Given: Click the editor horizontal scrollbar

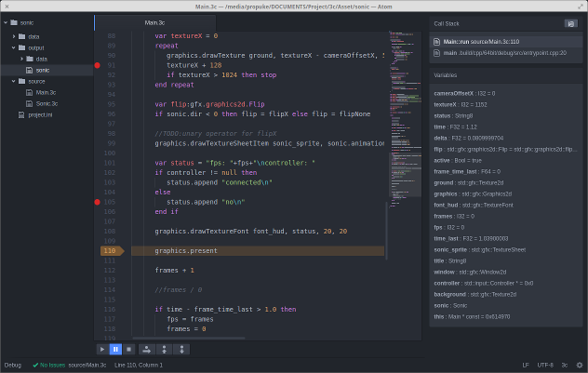Looking at the screenshot, I should coord(189,339).
